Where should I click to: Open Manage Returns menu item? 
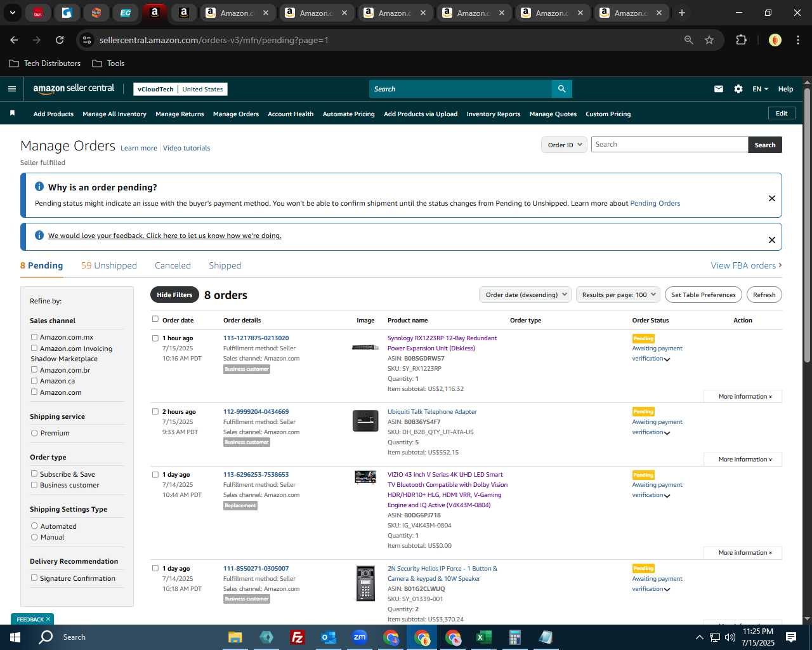180,114
